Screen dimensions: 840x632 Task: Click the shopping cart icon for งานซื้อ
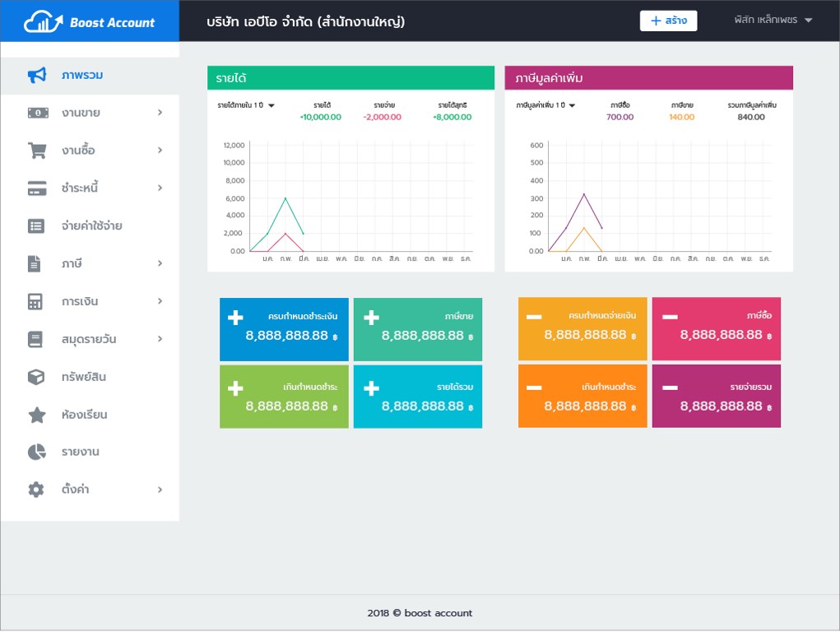point(36,151)
